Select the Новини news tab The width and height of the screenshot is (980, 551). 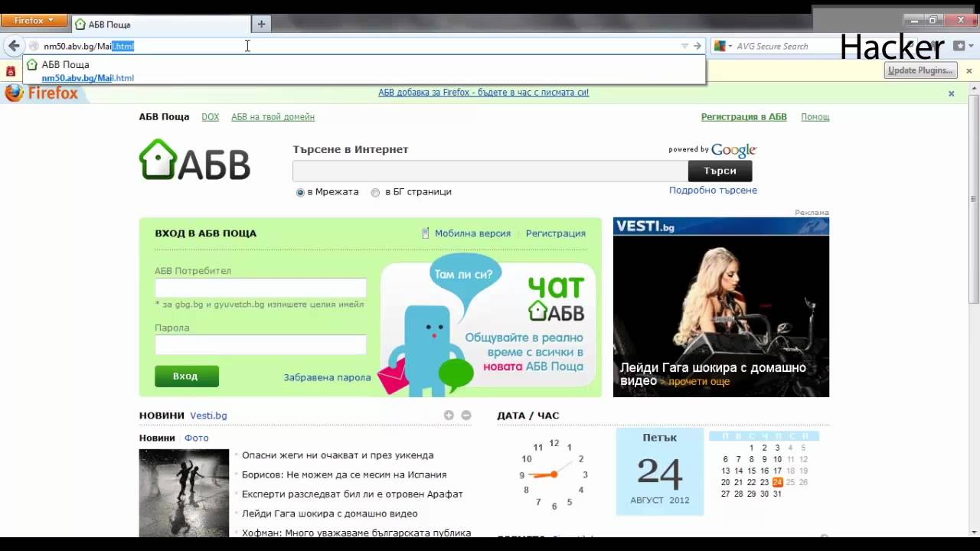click(x=157, y=438)
